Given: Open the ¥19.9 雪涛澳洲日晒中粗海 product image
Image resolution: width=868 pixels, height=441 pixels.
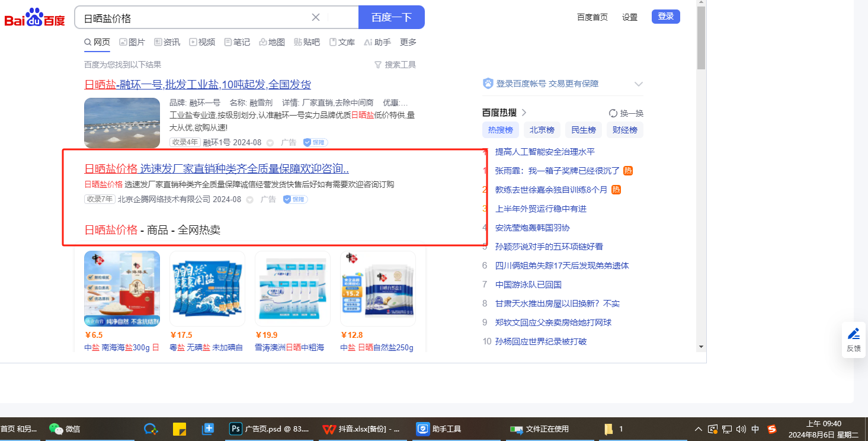Looking at the screenshot, I should [293, 289].
